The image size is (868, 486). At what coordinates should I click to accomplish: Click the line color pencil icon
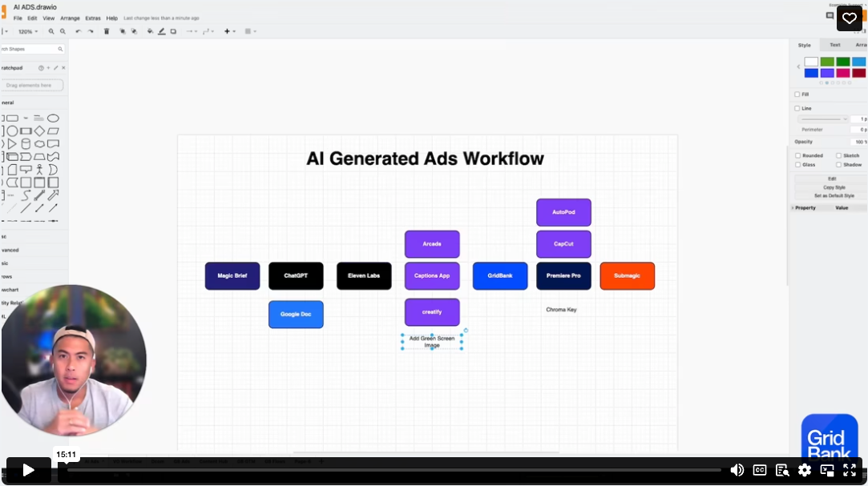(x=162, y=31)
